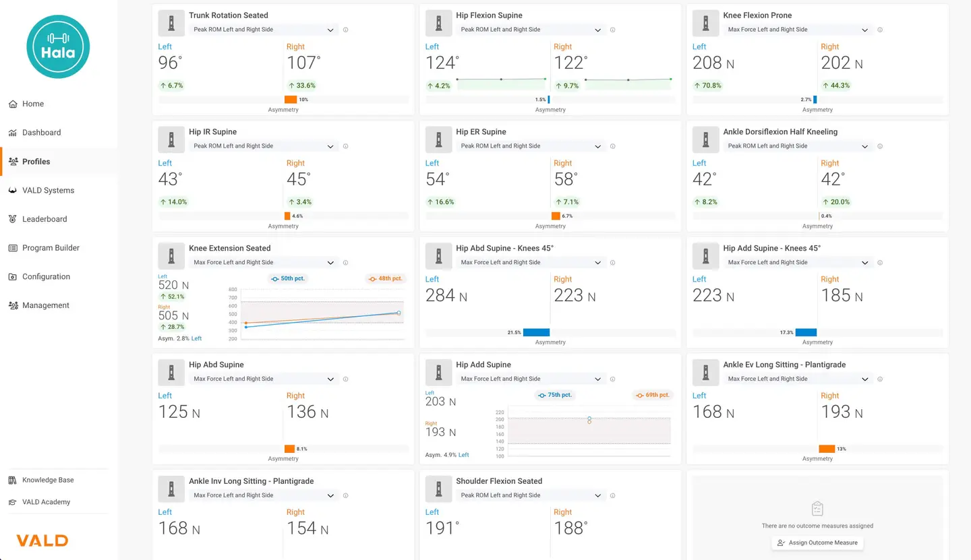Click the Leaderboard medal icon
Screen dimensions: 971x560
point(13,219)
